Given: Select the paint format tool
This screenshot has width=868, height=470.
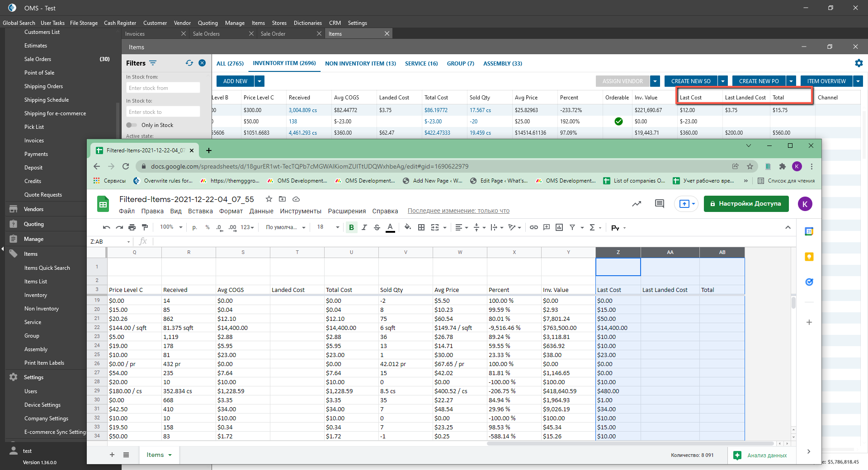Looking at the screenshot, I should [x=145, y=227].
